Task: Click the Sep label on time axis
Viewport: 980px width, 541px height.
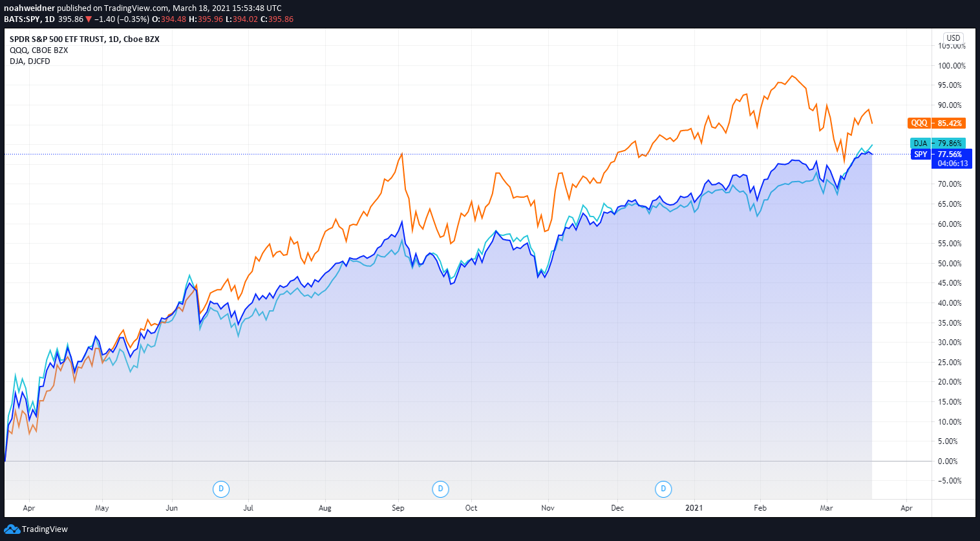Action: (x=398, y=508)
